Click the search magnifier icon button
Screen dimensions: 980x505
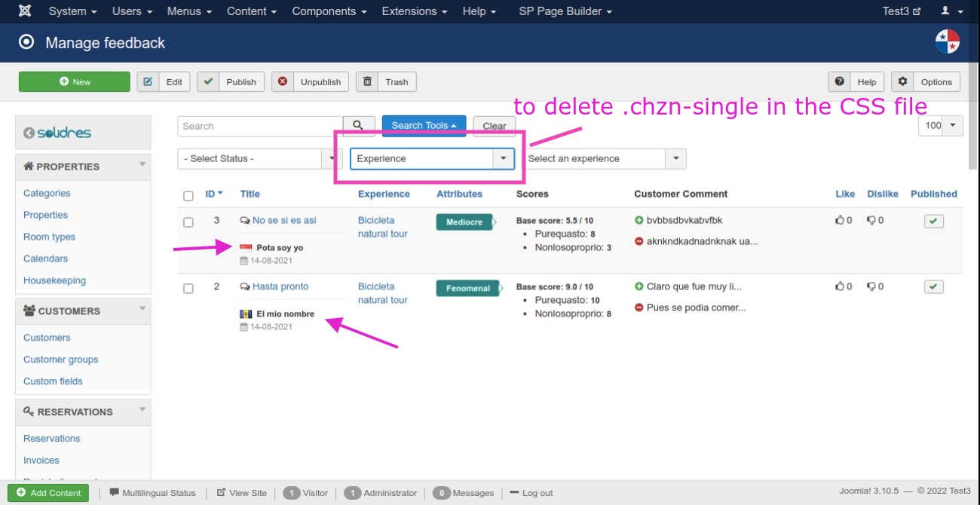[x=359, y=126]
